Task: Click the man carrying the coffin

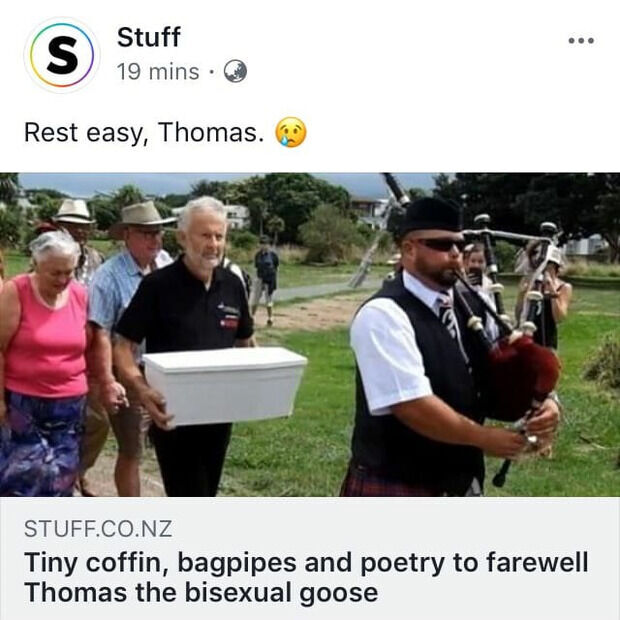Action: pyautogui.click(x=186, y=344)
